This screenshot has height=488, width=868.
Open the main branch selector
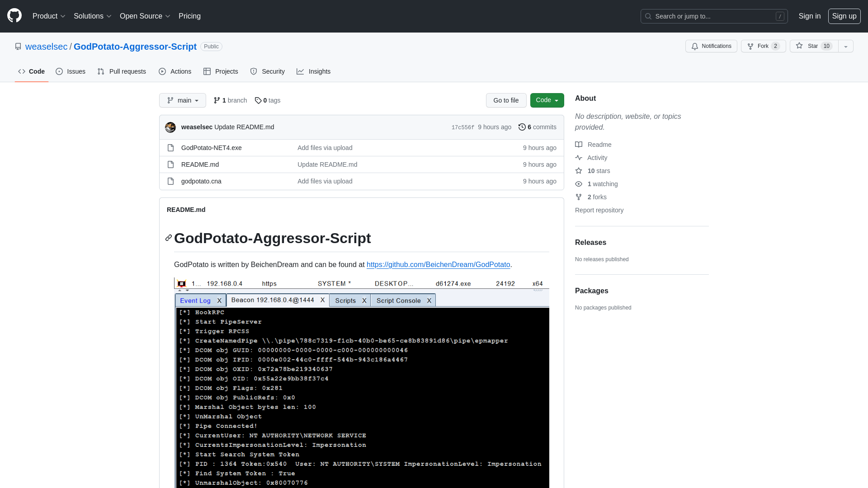click(183, 100)
